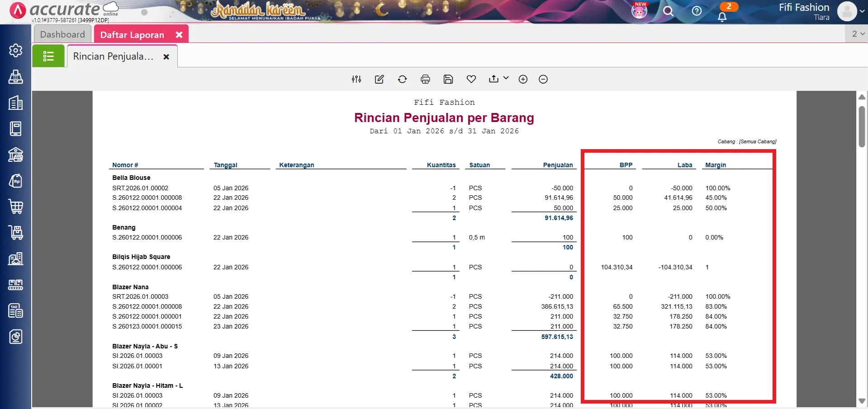Close the Rincian Penjualan report tab

pyautogui.click(x=166, y=57)
